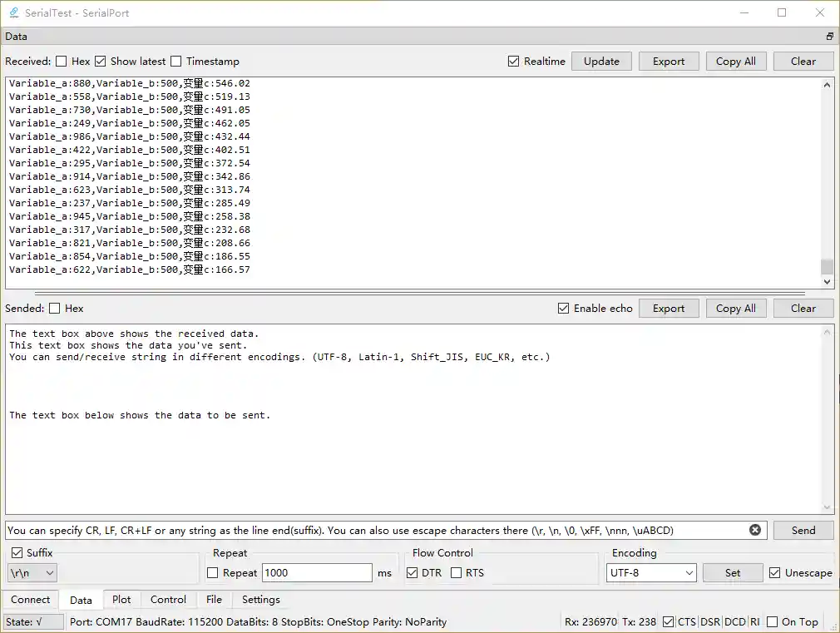This screenshot has height=633, width=840.
Task: Clear the send text box with X icon
Action: 755,530
